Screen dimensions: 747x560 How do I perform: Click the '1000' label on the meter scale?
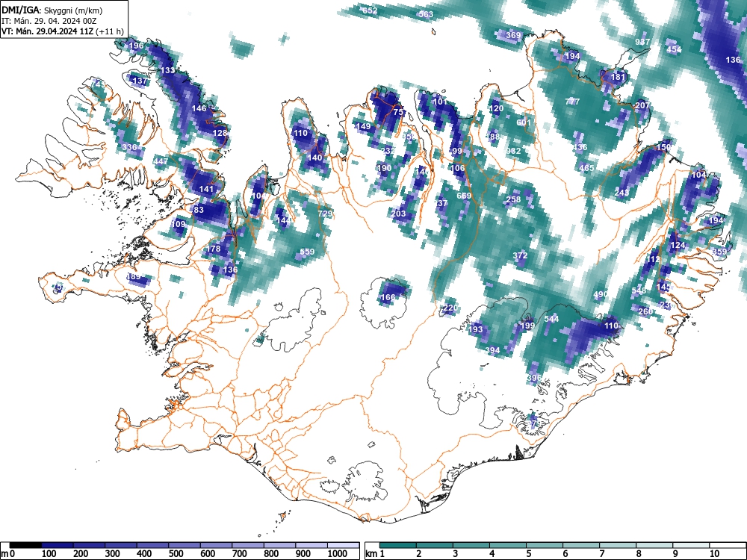(338, 554)
